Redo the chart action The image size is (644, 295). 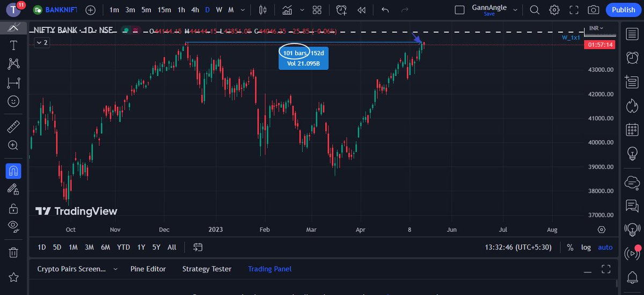point(405,10)
